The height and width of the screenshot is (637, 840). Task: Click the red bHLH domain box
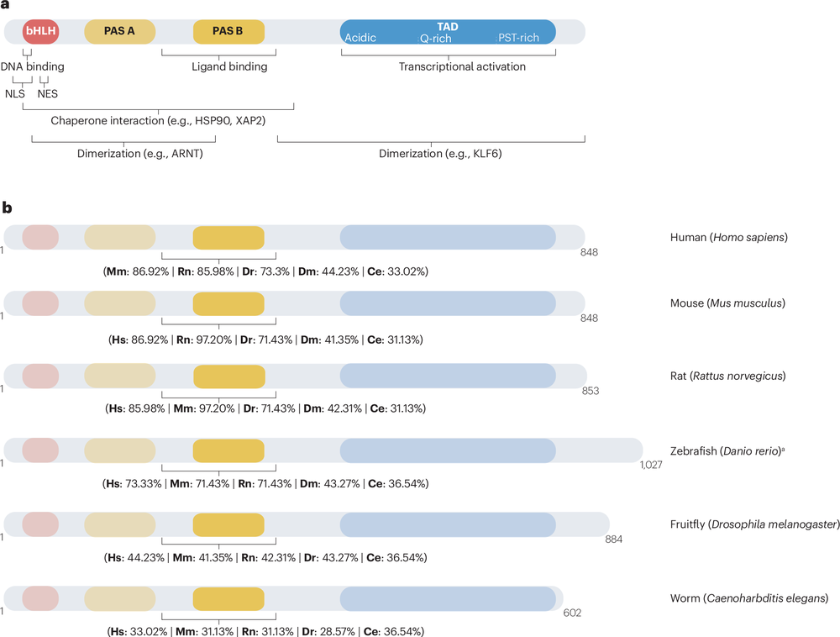[x=40, y=32]
